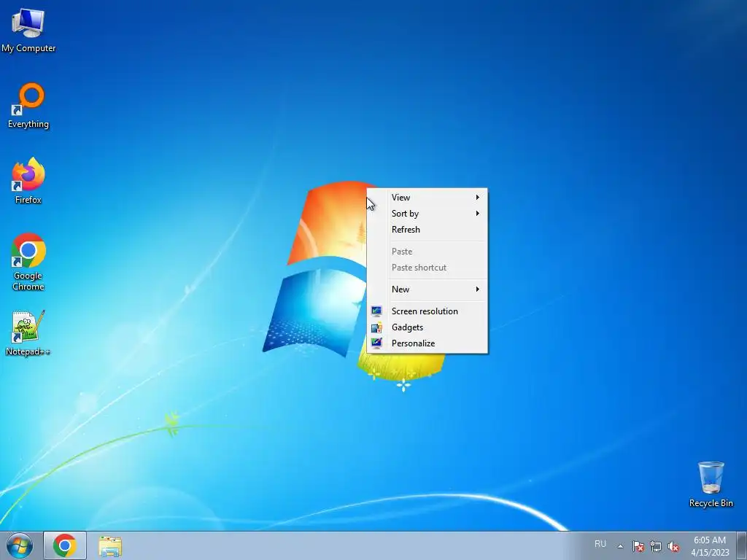747x560 pixels.
Task: Open the Windows Start orb
Action: 20,545
